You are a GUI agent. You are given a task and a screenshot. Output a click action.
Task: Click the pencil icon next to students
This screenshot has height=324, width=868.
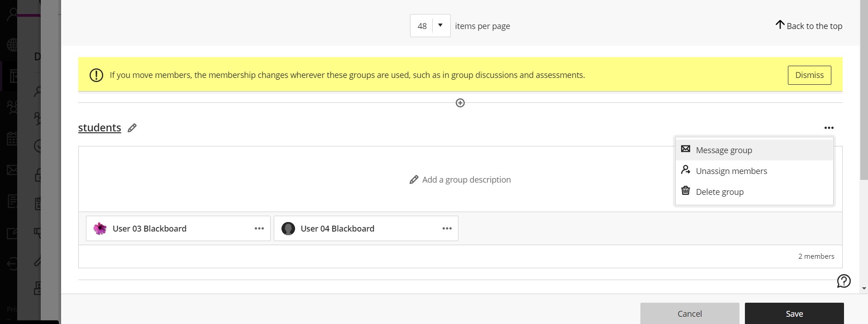click(x=132, y=128)
